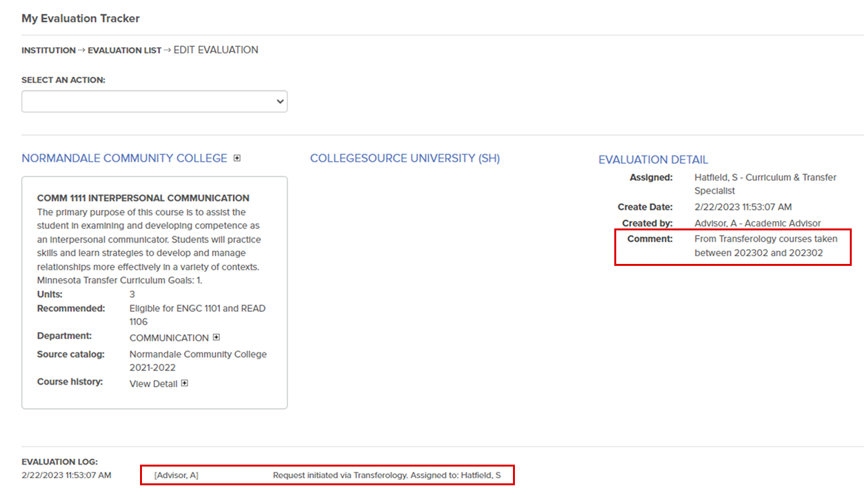Navigate using the INSTITUTION breadcrumb
Image resolution: width=864 pixels, height=504 pixels.
click(x=48, y=50)
